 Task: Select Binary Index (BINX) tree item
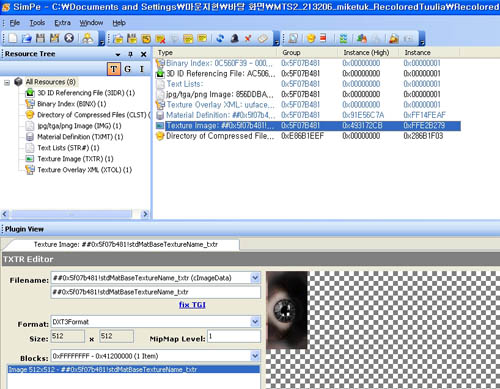click(x=72, y=104)
